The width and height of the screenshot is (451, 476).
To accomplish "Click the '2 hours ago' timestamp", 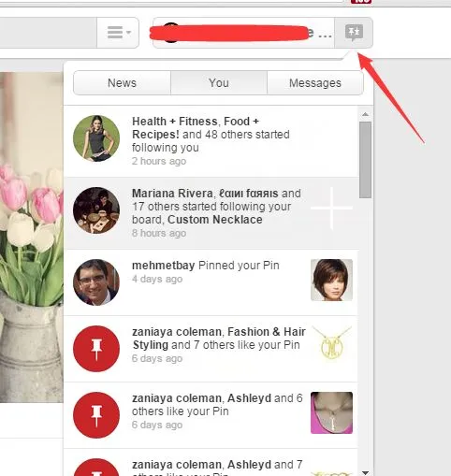I will click(159, 161).
